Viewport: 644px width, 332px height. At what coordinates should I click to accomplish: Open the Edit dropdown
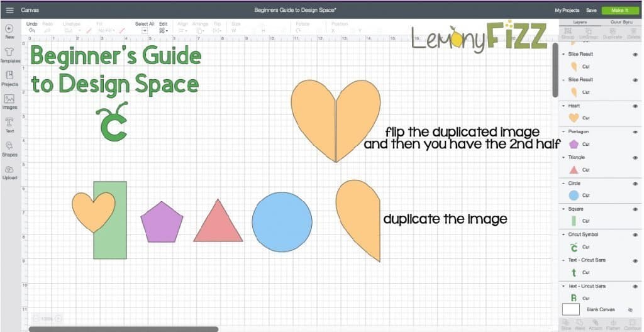tap(164, 30)
